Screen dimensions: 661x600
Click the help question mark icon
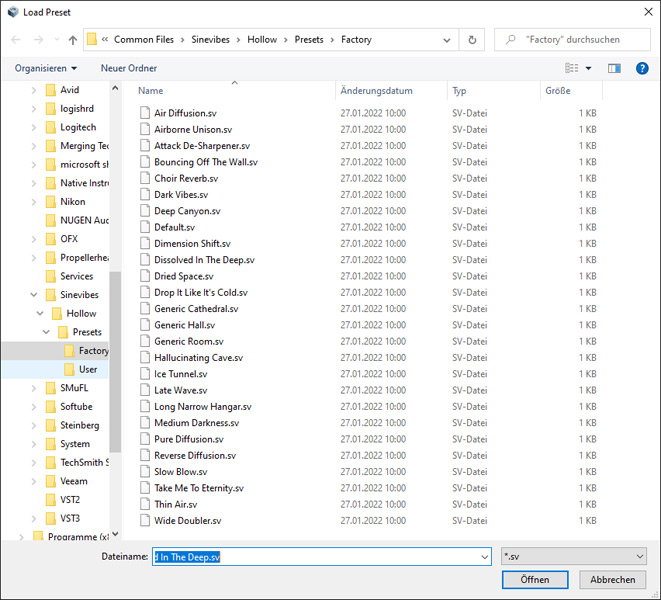(x=642, y=68)
